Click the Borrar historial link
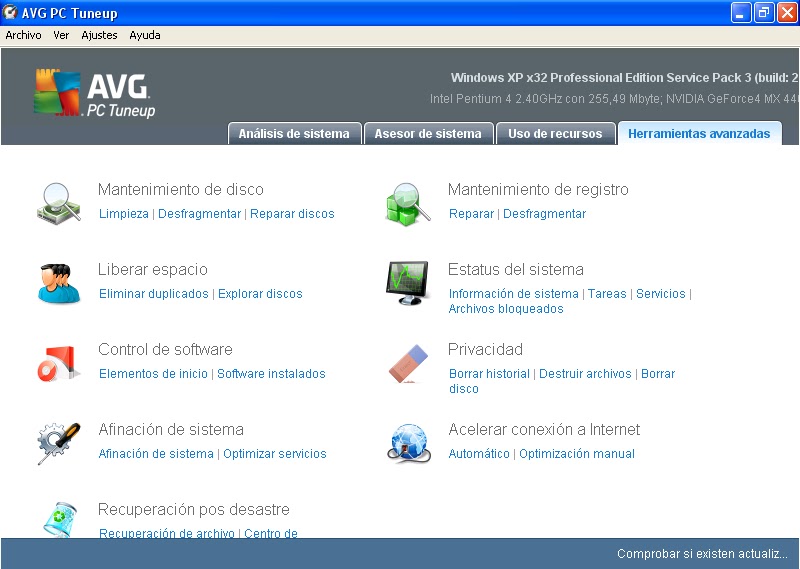800x569 pixels. click(x=489, y=374)
